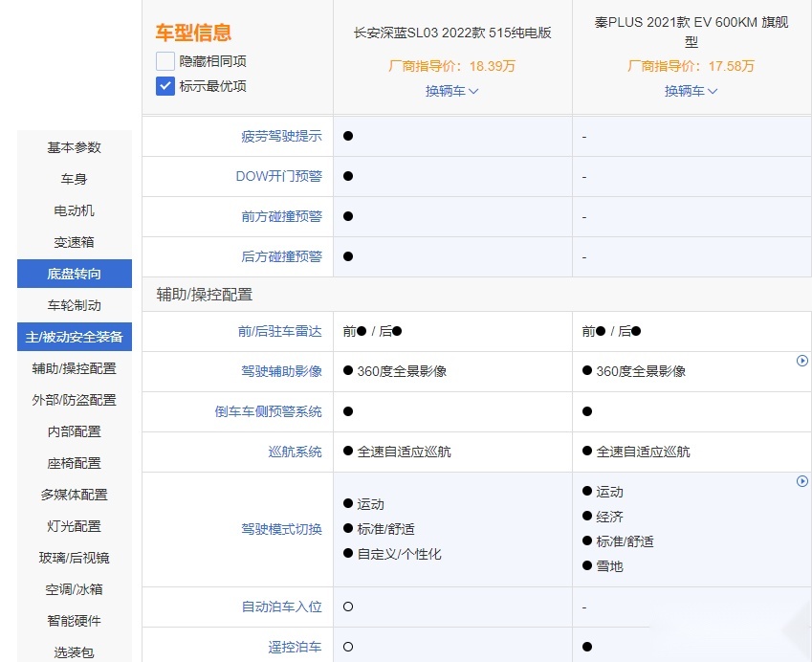Jump to 辅助/操控配置 in sidebar
The height and width of the screenshot is (662, 812).
(74, 368)
